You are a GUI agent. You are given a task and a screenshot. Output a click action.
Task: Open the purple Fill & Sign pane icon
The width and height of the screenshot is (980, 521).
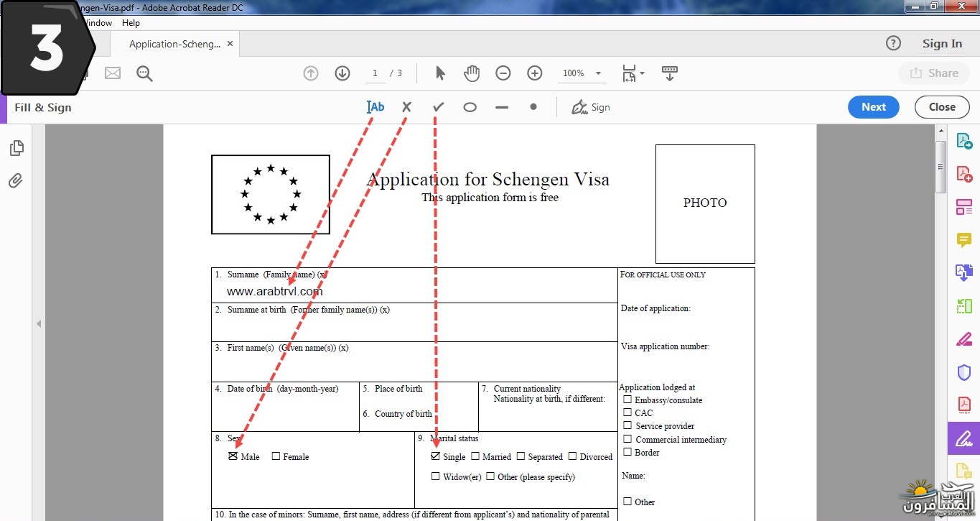tap(963, 438)
